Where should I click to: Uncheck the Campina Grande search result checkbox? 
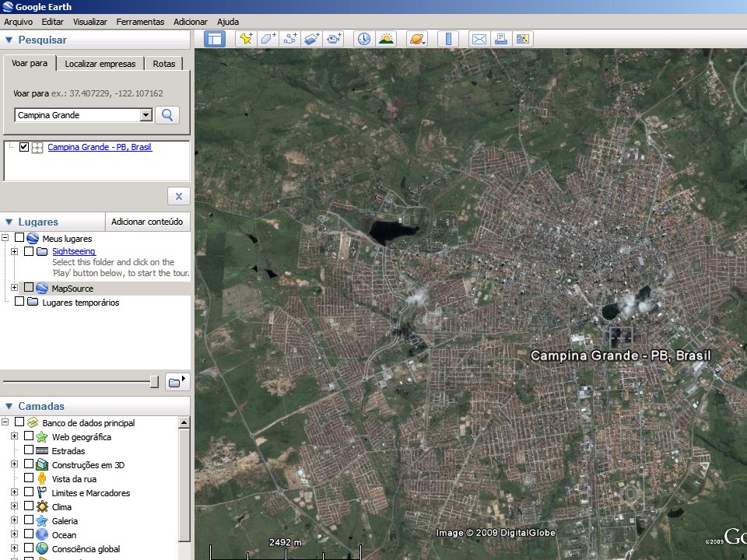coord(24,147)
